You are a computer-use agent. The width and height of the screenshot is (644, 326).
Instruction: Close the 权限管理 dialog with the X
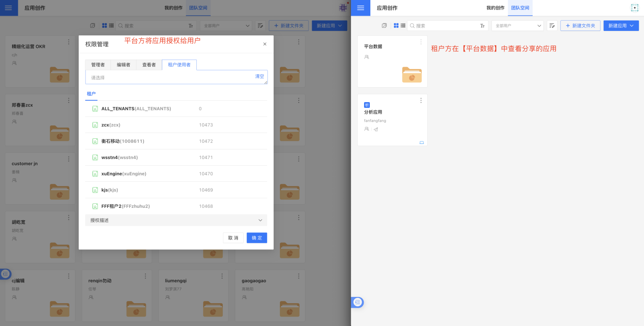tap(265, 44)
